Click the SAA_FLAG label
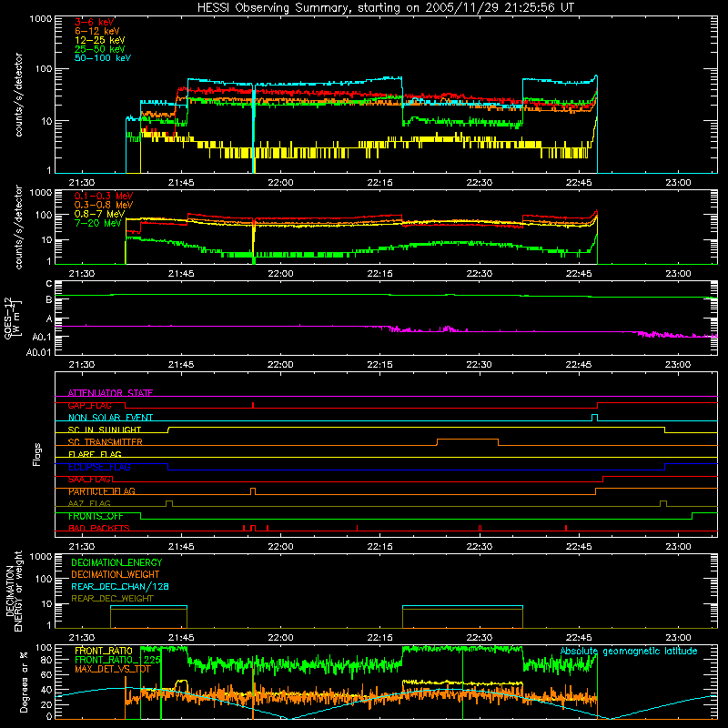 (x=89, y=480)
